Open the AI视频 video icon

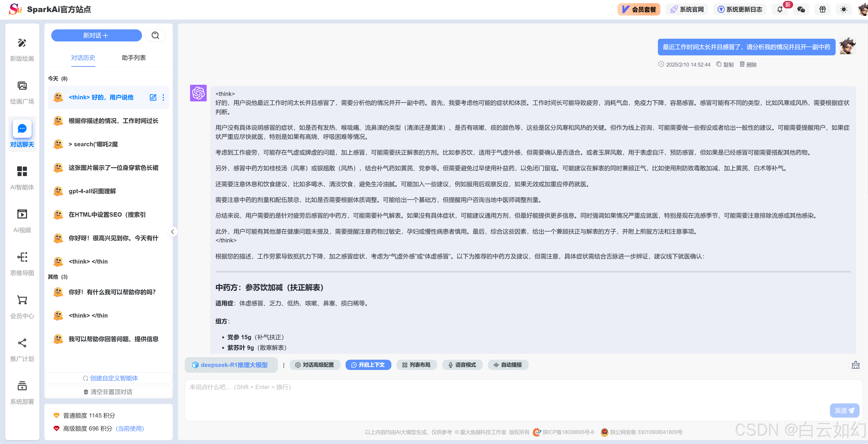(22, 214)
